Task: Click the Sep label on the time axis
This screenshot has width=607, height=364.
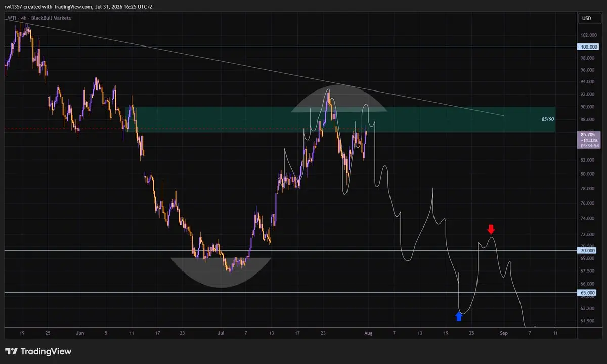Action: (x=503, y=334)
